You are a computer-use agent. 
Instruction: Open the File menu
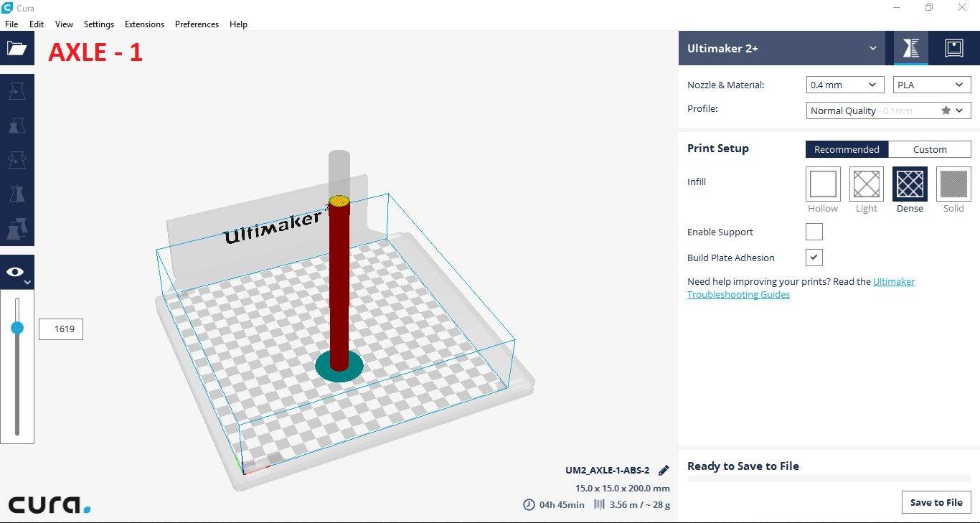tap(11, 24)
